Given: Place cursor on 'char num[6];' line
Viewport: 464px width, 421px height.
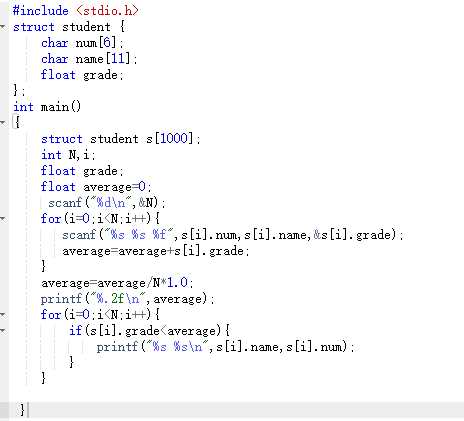Looking at the screenshot, I should [x=82, y=43].
